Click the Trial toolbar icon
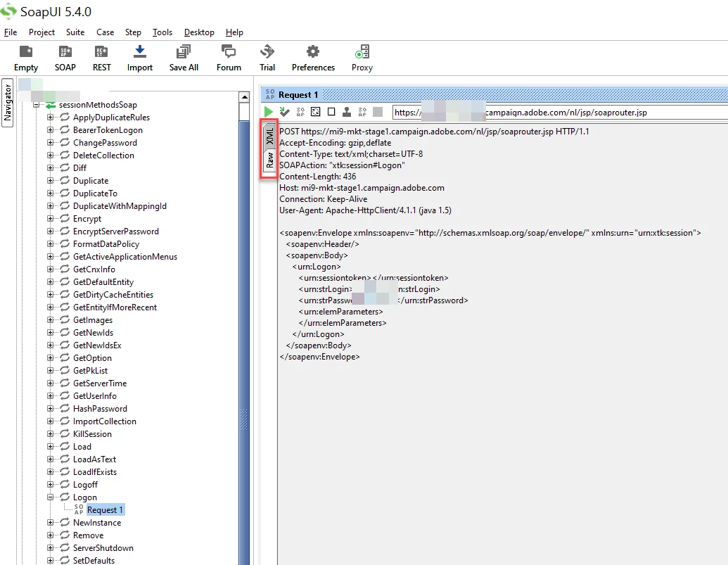Viewport: 728px width, 565px height. point(267,51)
